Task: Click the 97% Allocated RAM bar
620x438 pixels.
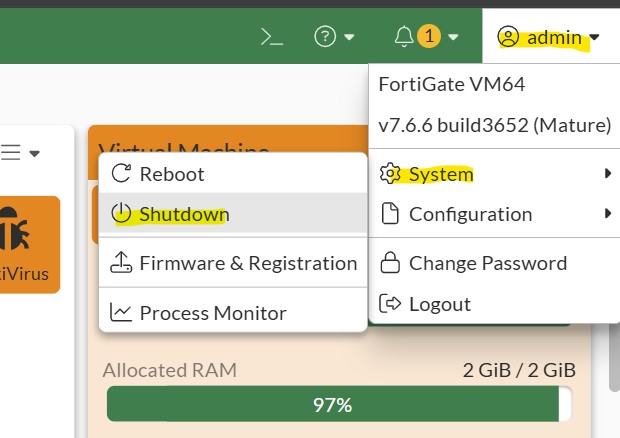Action: click(x=332, y=405)
